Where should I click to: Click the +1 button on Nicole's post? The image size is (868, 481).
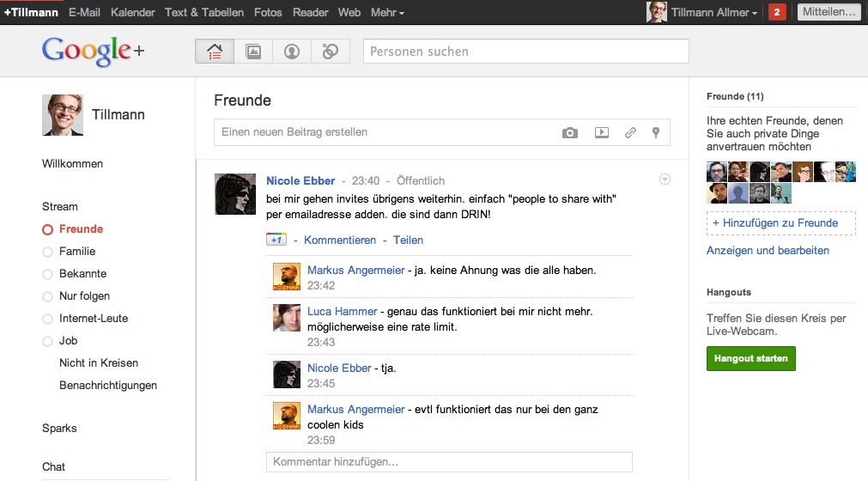tap(276, 240)
